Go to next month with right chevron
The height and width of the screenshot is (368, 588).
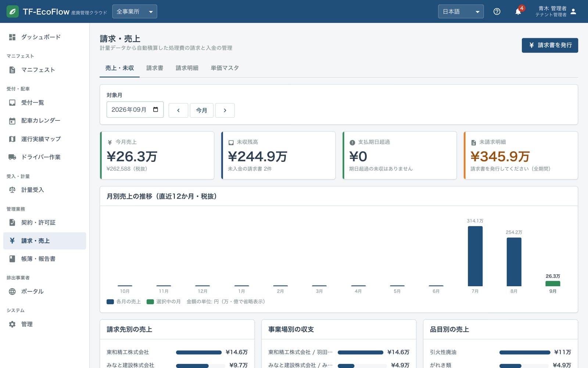click(x=225, y=110)
